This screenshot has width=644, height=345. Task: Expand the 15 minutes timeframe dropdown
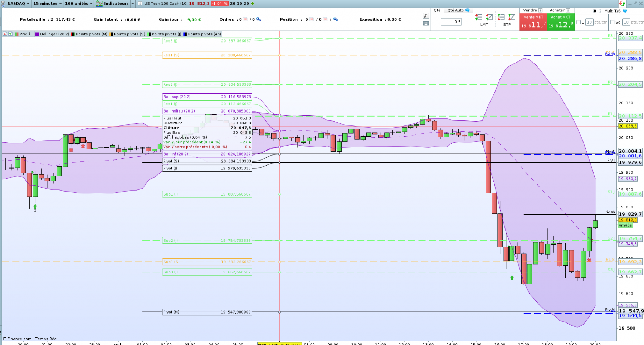point(47,4)
